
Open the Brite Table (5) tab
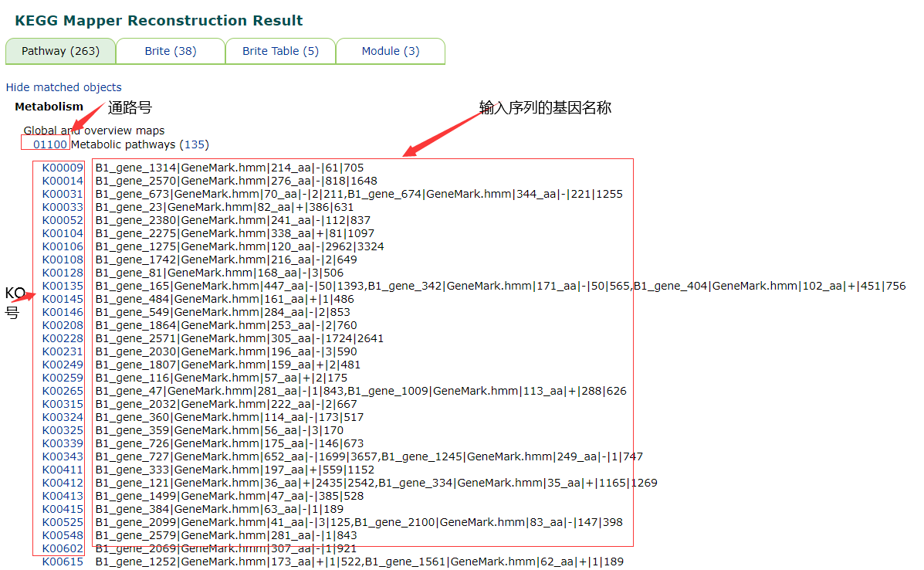click(x=280, y=51)
